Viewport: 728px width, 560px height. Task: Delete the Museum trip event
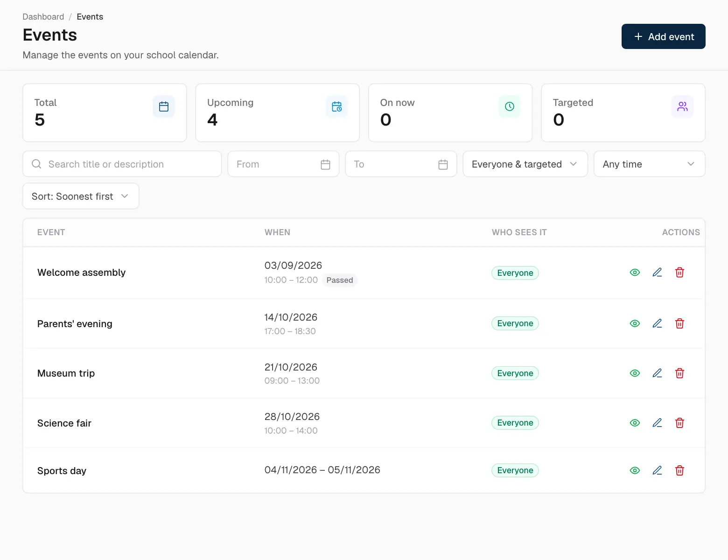679,373
